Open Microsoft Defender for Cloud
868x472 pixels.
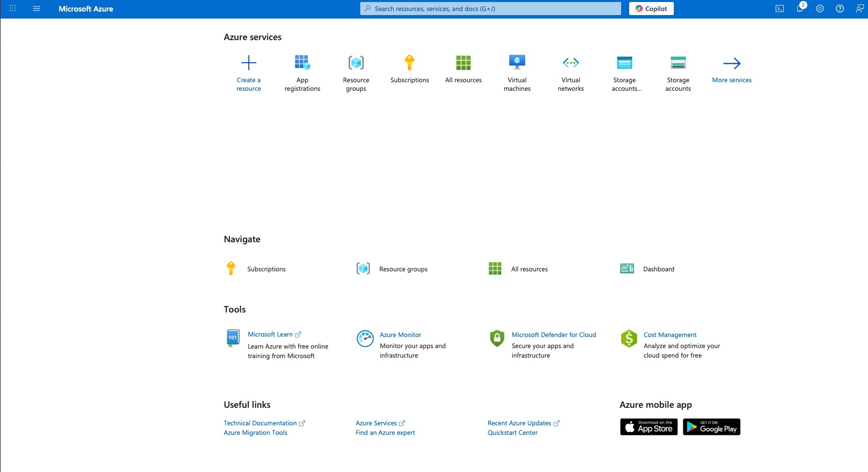point(553,335)
